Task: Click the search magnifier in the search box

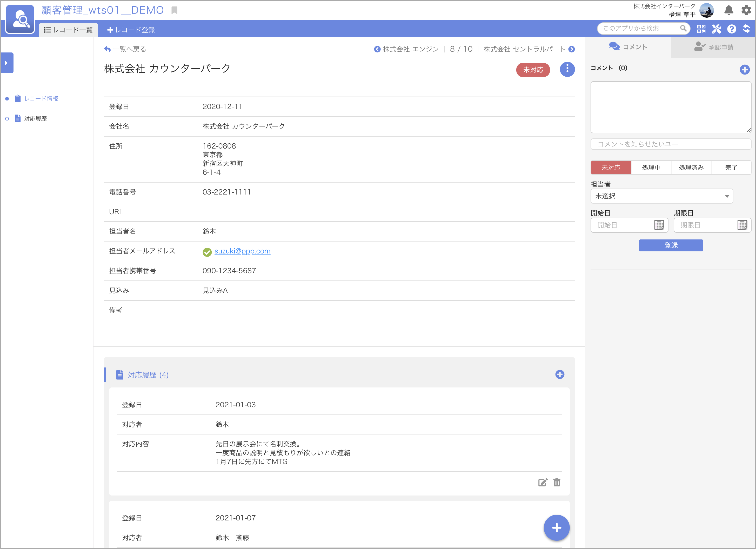Action: click(x=683, y=28)
